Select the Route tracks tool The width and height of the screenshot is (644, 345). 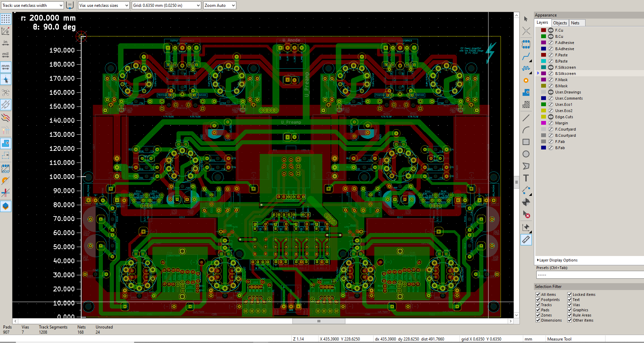click(x=526, y=56)
